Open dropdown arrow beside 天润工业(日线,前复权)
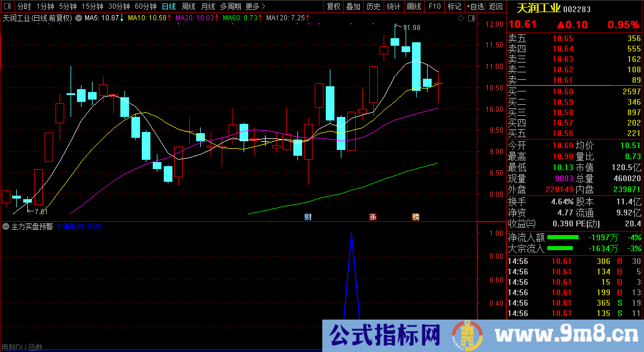 tap(79, 18)
